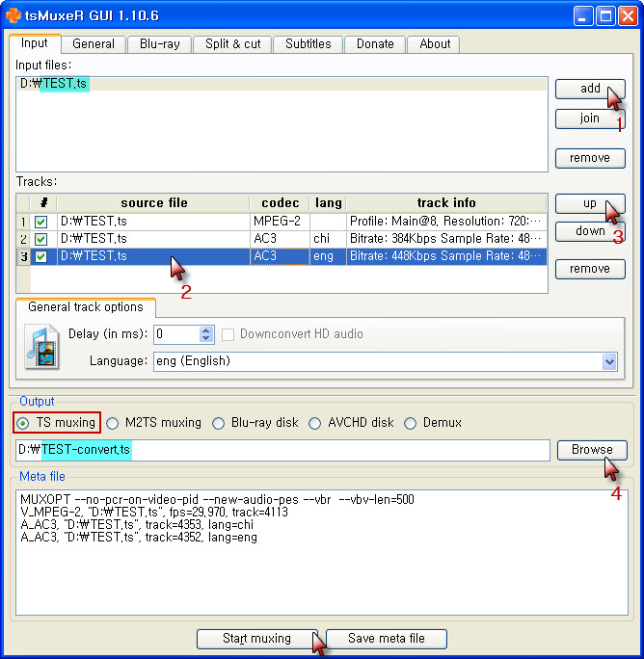
Task: Click the AC3 codec cell of track 2
Action: [280, 239]
